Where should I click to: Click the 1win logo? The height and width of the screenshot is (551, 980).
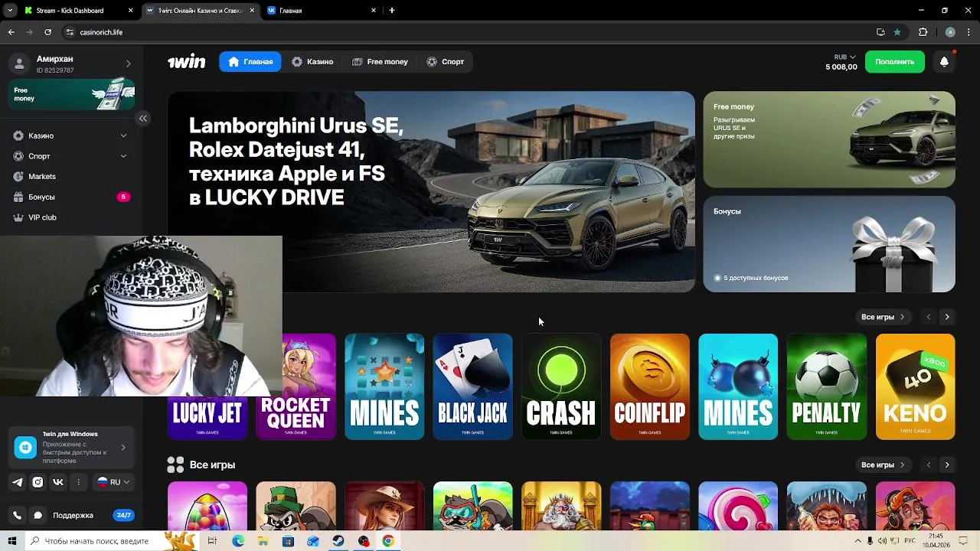pyautogui.click(x=187, y=62)
